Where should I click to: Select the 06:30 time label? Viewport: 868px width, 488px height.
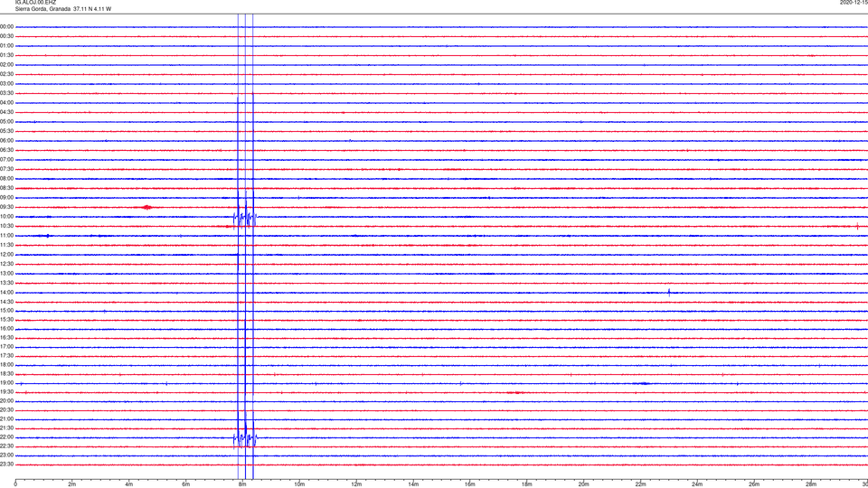click(x=6, y=150)
